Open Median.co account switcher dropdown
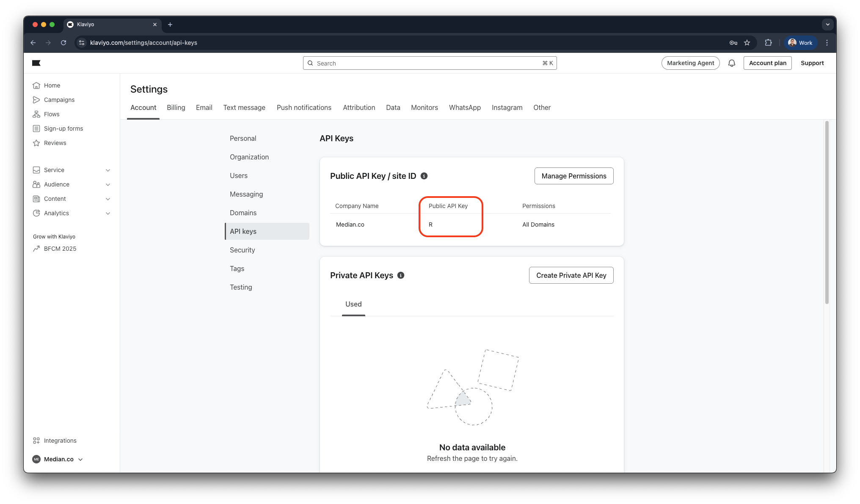This screenshot has height=504, width=860. tap(58, 459)
